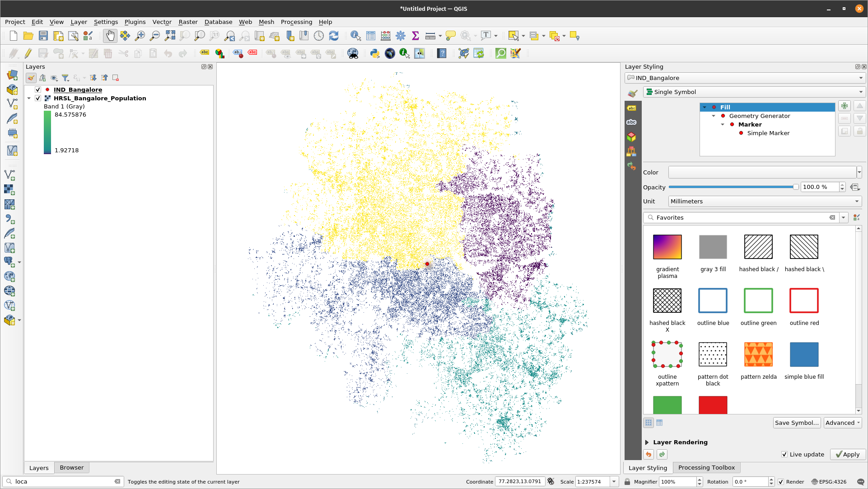Collapse the Geometry Generator tree item
Viewport: 868px width, 489px height.
[714, 116]
